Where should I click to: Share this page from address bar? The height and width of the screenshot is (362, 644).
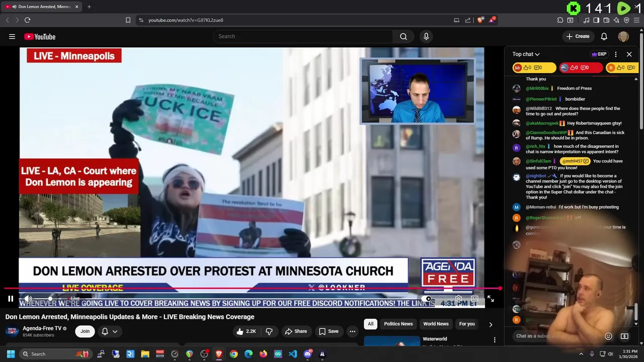pyautogui.click(x=468, y=20)
